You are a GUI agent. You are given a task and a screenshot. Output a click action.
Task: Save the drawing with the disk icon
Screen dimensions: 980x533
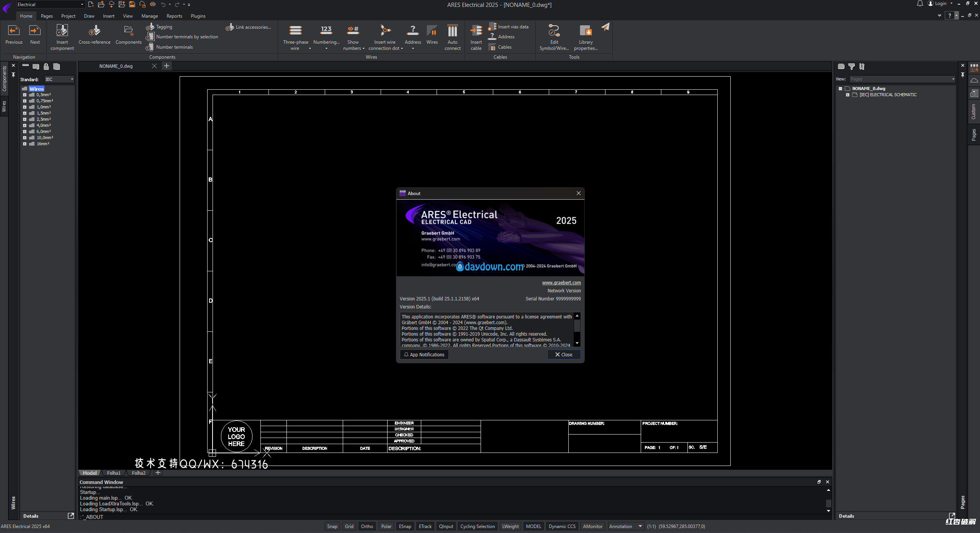pyautogui.click(x=132, y=4)
